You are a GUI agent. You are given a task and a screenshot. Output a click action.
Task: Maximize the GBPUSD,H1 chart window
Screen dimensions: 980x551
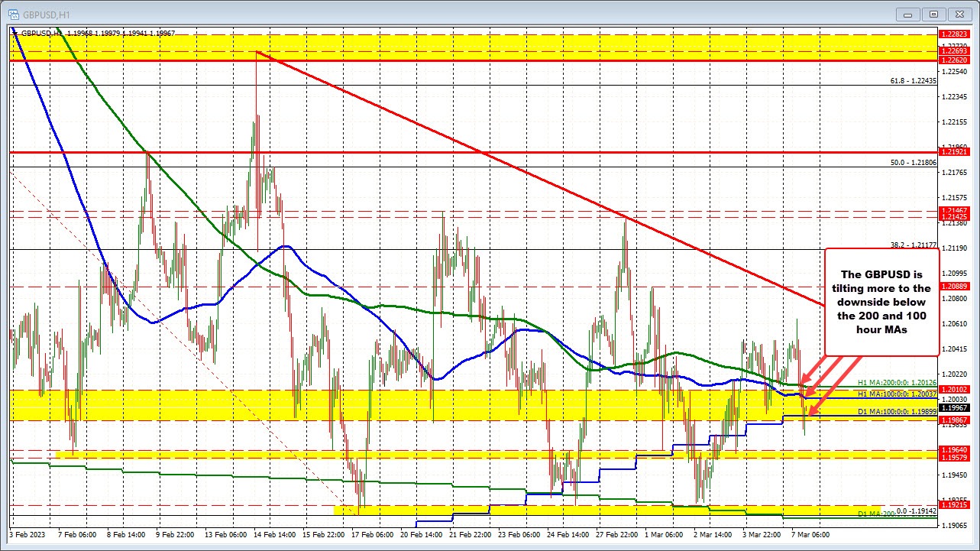click(x=933, y=14)
